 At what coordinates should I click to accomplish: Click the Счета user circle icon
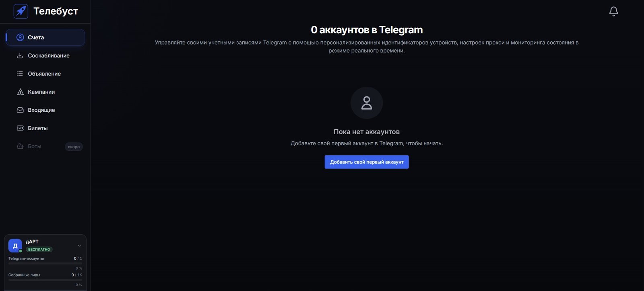coord(20,37)
